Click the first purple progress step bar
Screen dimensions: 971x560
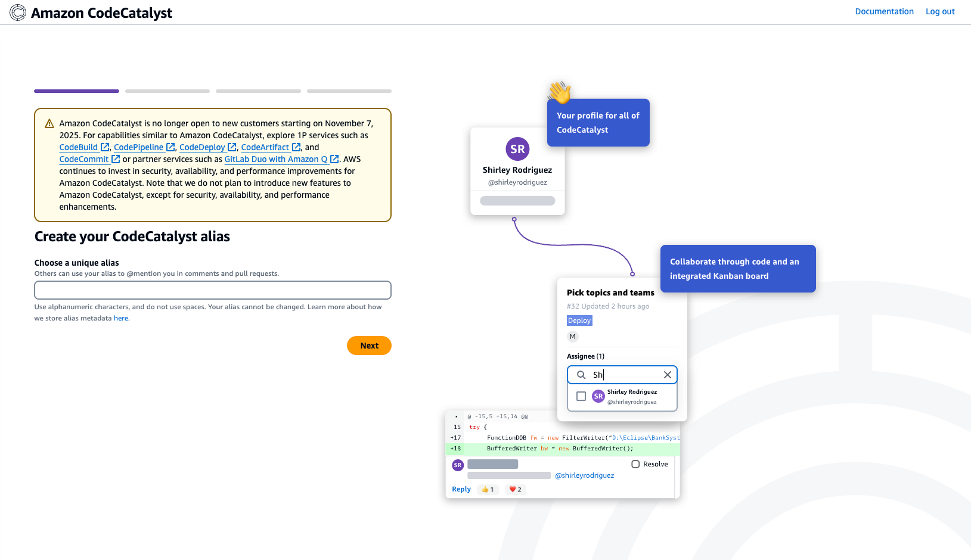click(76, 91)
